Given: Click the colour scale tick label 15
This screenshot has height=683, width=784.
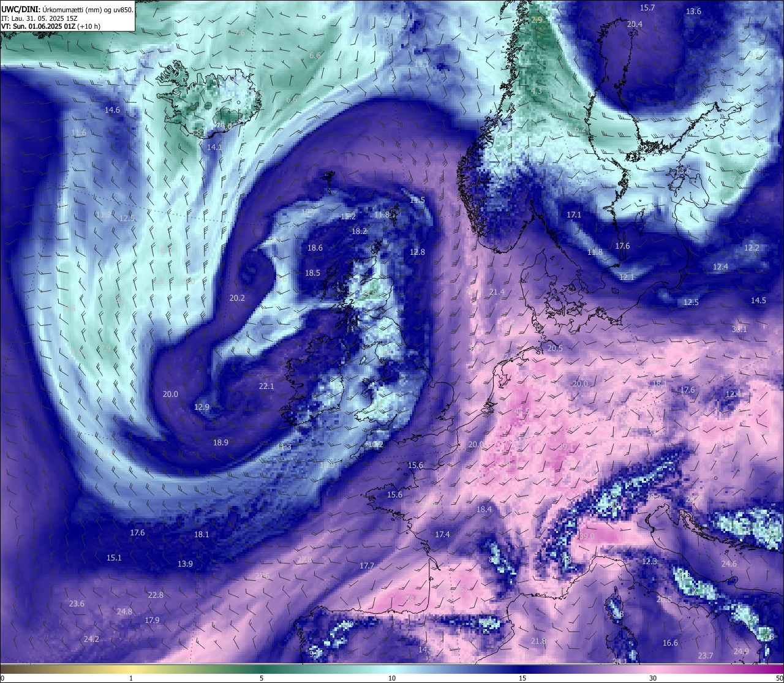Looking at the screenshot, I should (x=522, y=678).
